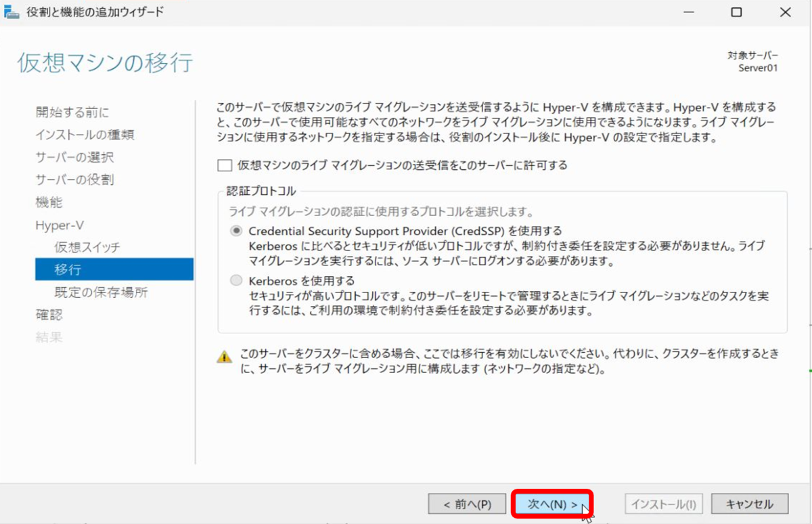Enable live migration send/receive checkbox
Image resolution: width=812 pixels, height=524 pixels.
pos(225,165)
